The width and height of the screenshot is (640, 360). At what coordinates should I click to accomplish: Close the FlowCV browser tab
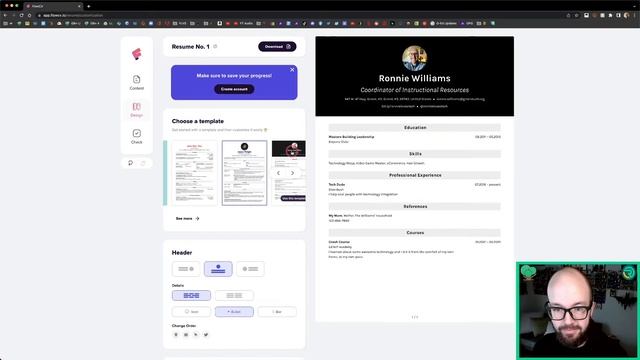click(79, 6)
